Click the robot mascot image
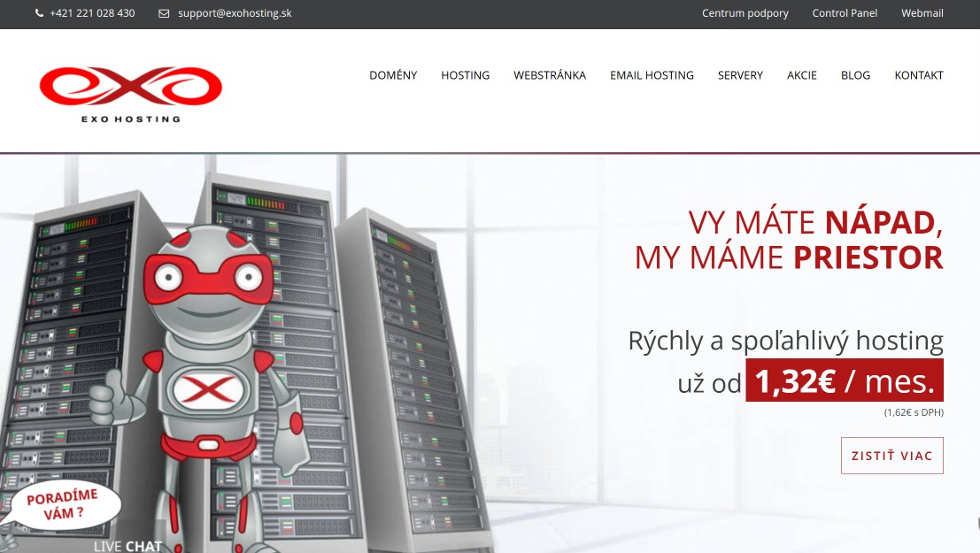This screenshot has height=553, width=980. click(x=200, y=388)
